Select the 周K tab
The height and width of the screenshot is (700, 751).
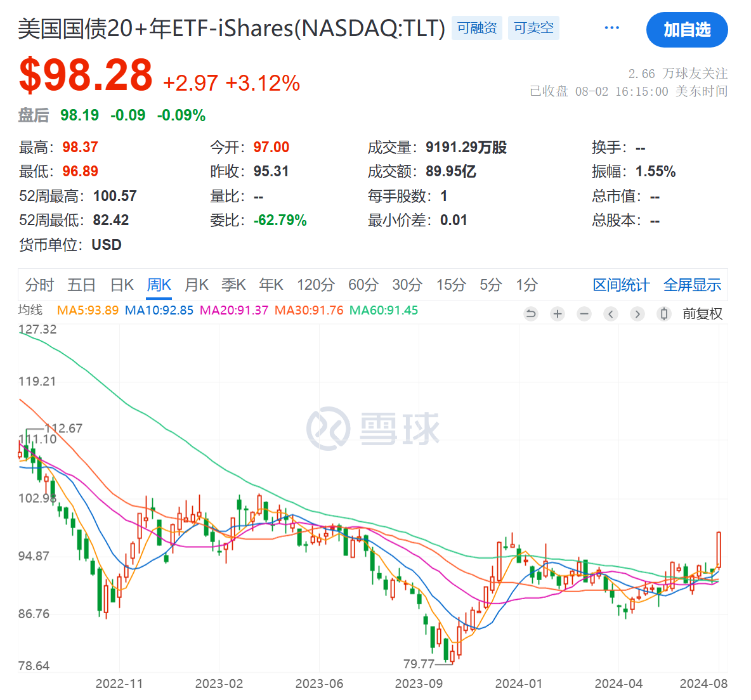pyautogui.click(x=159, y=285)
